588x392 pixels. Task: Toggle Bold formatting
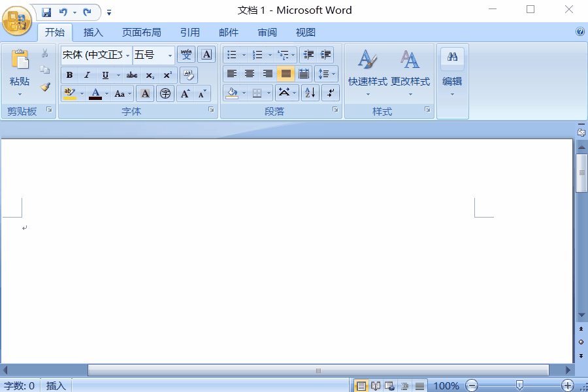[69, 75]
